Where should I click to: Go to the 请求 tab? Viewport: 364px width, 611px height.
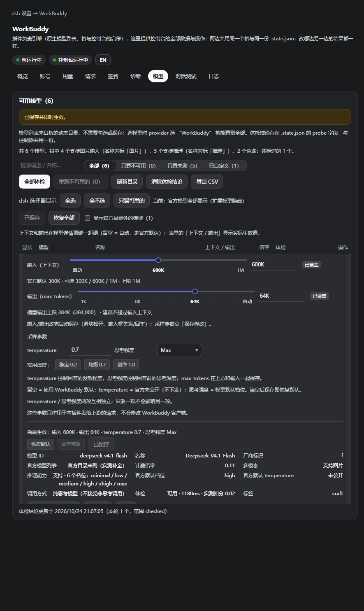[90, 76]
